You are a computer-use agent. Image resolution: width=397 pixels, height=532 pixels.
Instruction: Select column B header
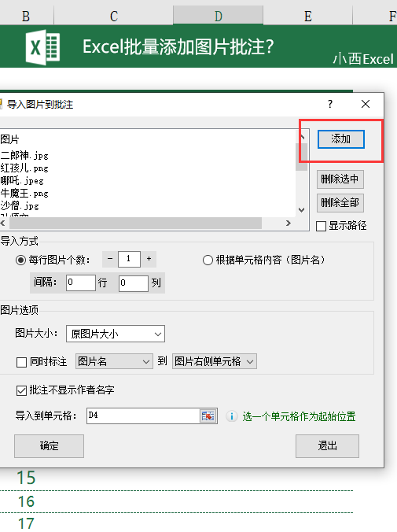coord(26,16)
